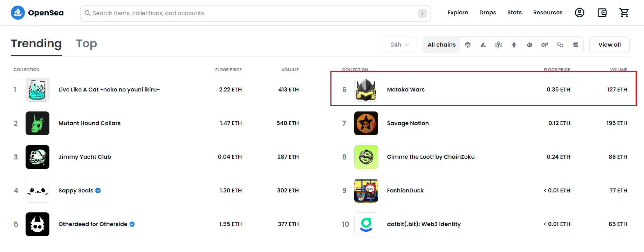Viewport: 644px width, 252px height.
Task: Open the Mutant Hound Collars thumbnail
Action: 37,123
